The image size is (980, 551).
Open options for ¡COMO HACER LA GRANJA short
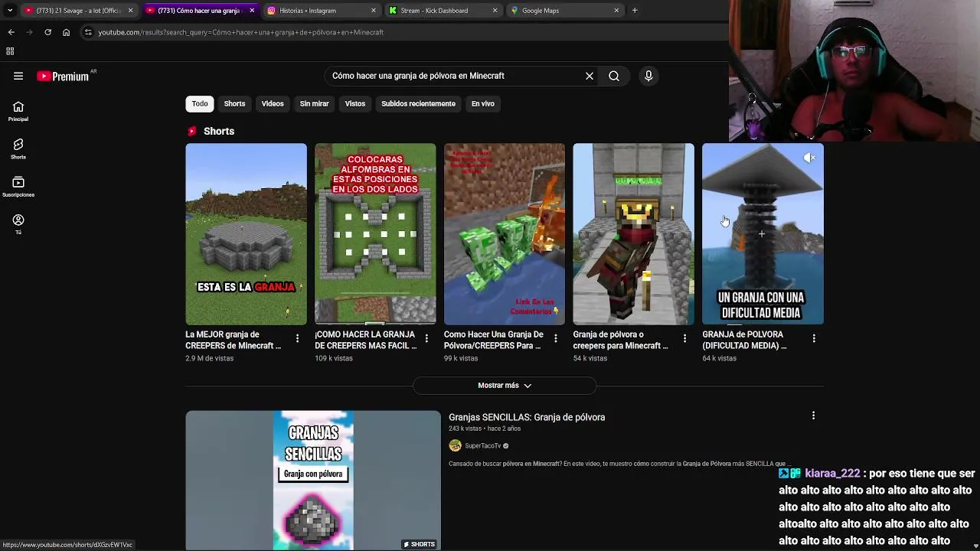426,338
